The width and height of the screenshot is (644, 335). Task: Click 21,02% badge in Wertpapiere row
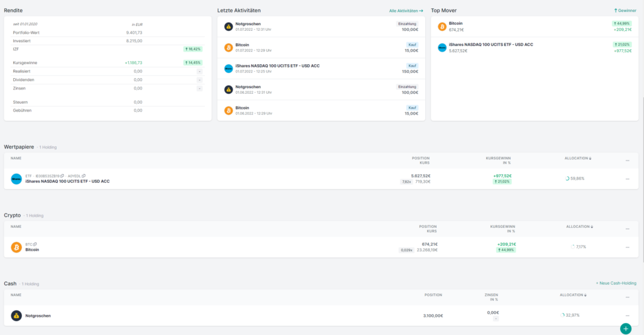click(x=502, y=182)
